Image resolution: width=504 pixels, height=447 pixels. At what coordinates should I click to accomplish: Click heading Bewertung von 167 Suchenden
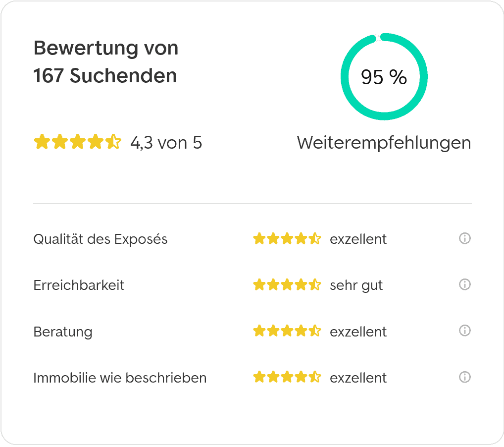(106, 62)
